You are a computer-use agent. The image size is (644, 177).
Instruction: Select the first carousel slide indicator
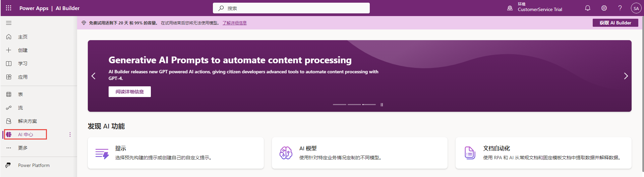click(x=339, y=105)
